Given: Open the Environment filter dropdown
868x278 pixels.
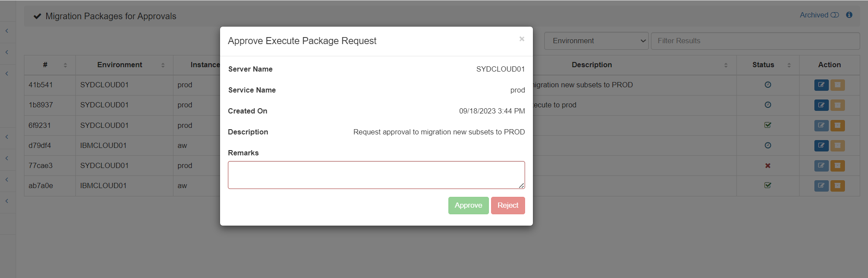Looking at the screenshot, I should pos(596,41).
